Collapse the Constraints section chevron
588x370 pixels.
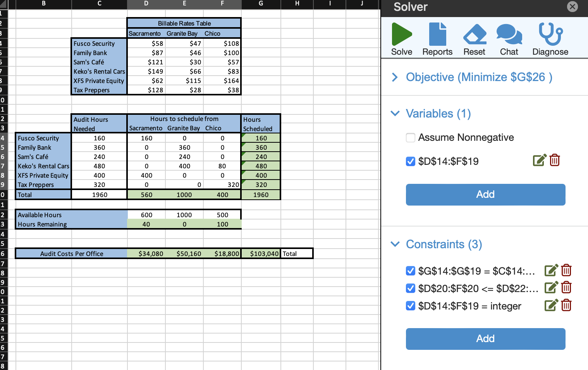[x=395, y=244]
